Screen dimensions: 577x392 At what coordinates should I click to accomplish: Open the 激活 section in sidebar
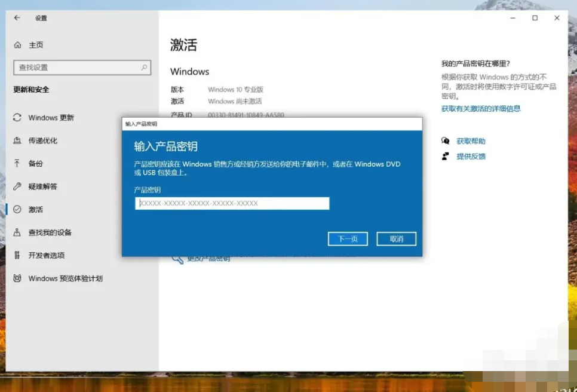(x=36, y=210)
